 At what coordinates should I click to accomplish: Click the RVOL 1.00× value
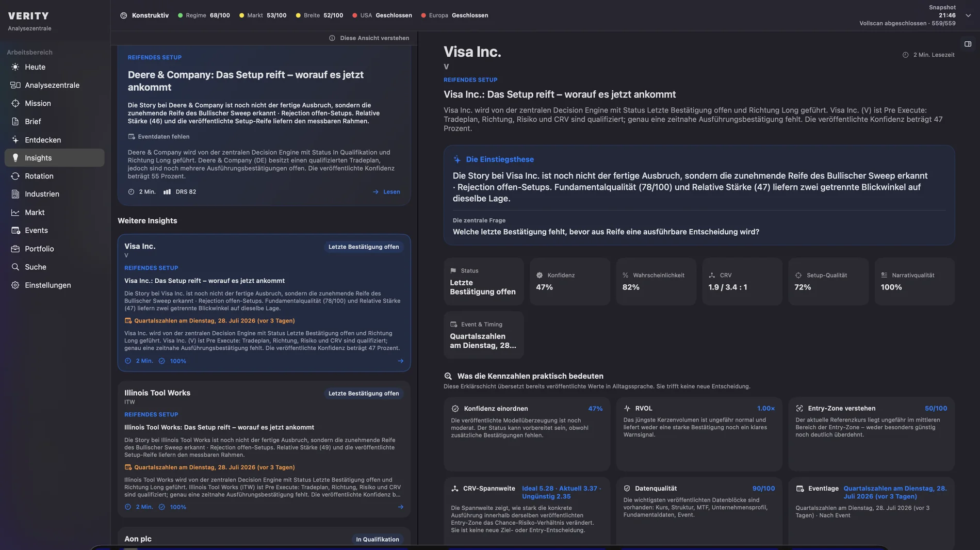point(766,409)
